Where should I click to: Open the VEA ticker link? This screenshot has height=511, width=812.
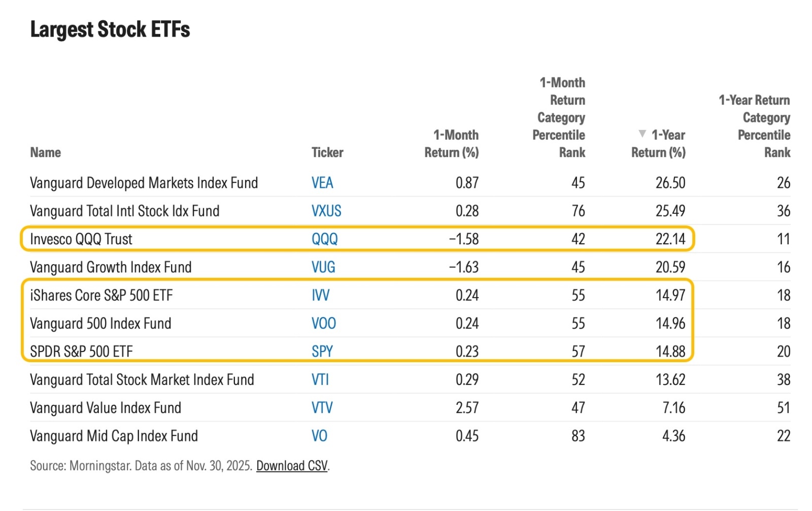[322, 183]
